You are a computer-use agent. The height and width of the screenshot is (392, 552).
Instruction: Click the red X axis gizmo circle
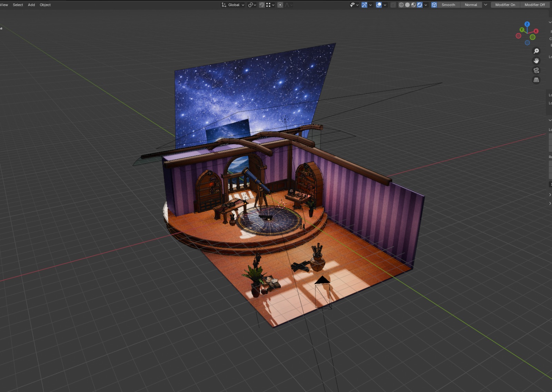[536, 31]
